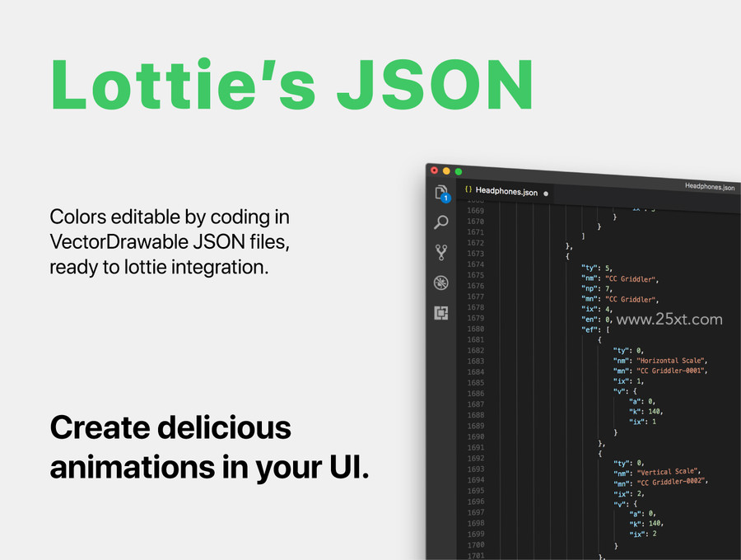This screenshot has width=741, height=560.
Task: Maximize the editor with the green button
Action: point(459,171)
